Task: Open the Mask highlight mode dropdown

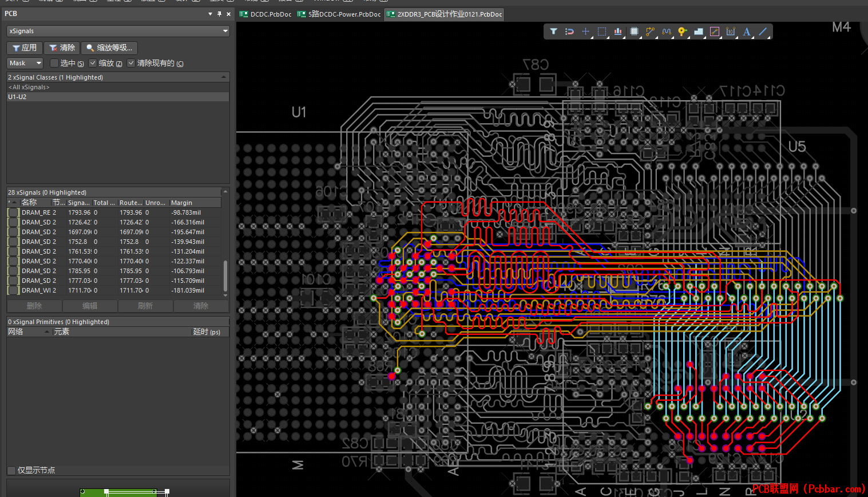Action: point(25,63)
